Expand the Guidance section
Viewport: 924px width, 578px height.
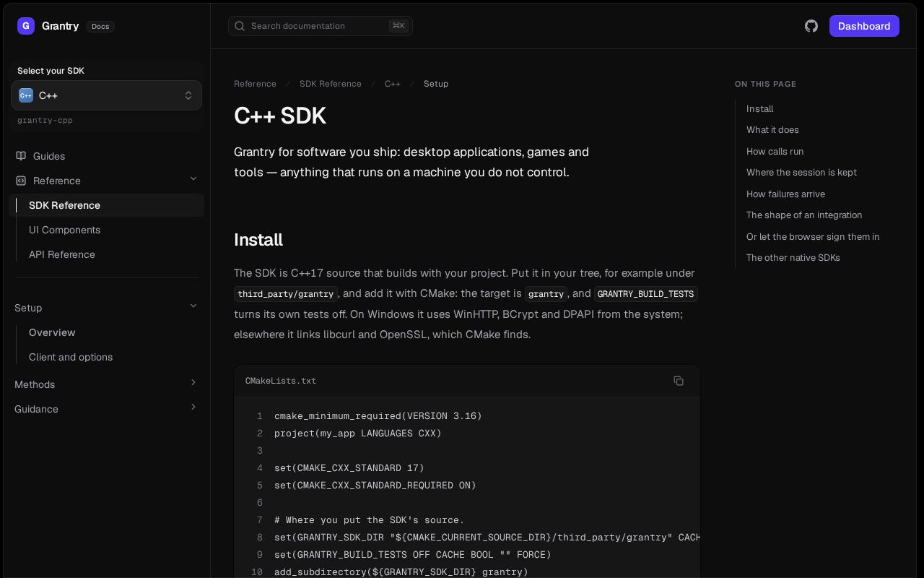coord(106,409)
